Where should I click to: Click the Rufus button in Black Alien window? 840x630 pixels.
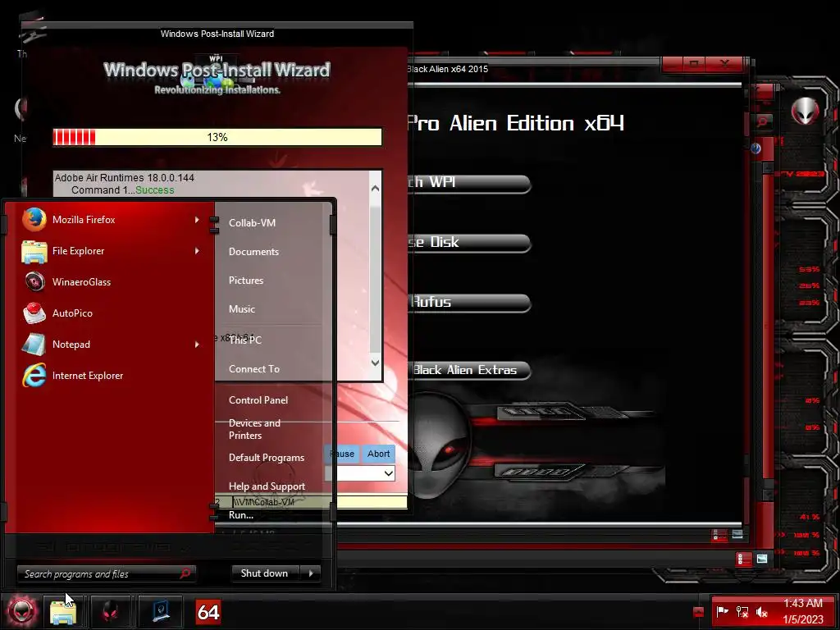point(469,303)
